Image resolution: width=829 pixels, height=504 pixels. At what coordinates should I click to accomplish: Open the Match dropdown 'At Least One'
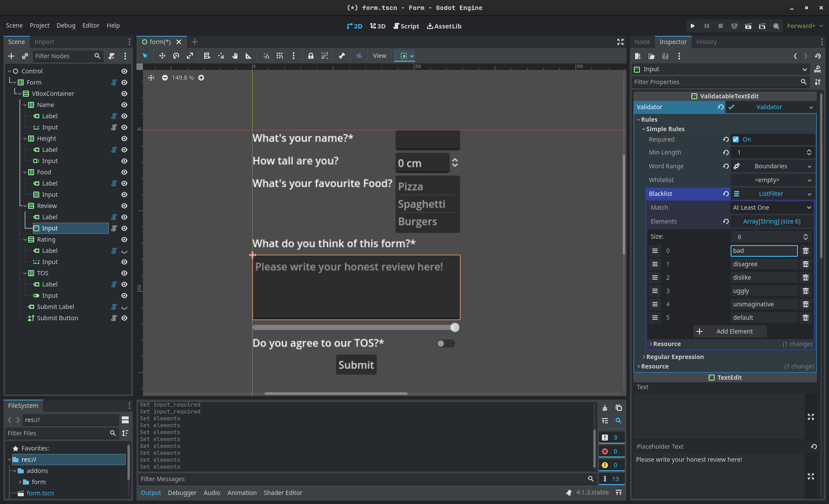[771, 207]
